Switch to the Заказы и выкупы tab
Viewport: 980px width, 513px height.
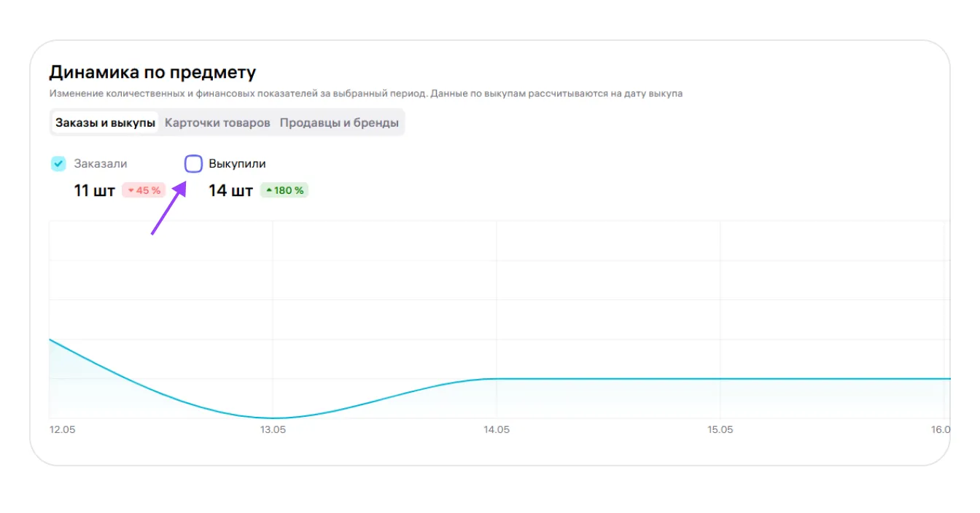click(x=106, y=122)
